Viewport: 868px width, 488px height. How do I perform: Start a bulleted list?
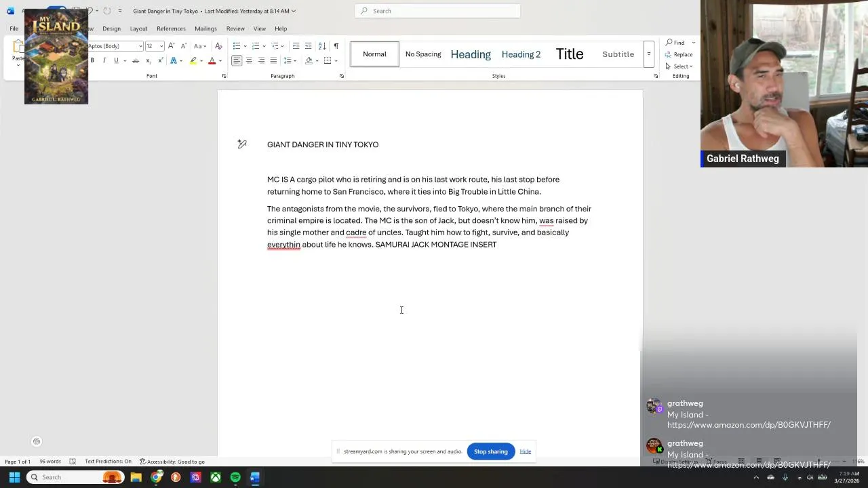pos(237,46)
